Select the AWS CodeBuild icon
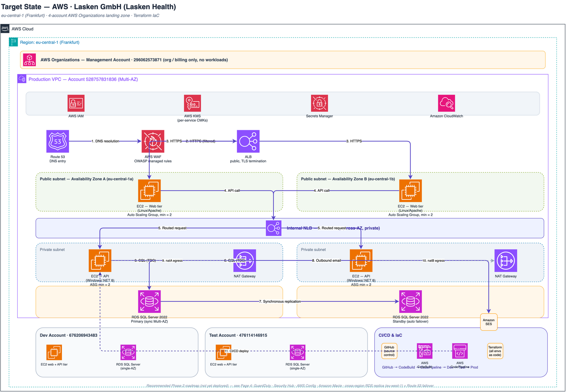This screenshot has width=566, height=392. point(424,351)
